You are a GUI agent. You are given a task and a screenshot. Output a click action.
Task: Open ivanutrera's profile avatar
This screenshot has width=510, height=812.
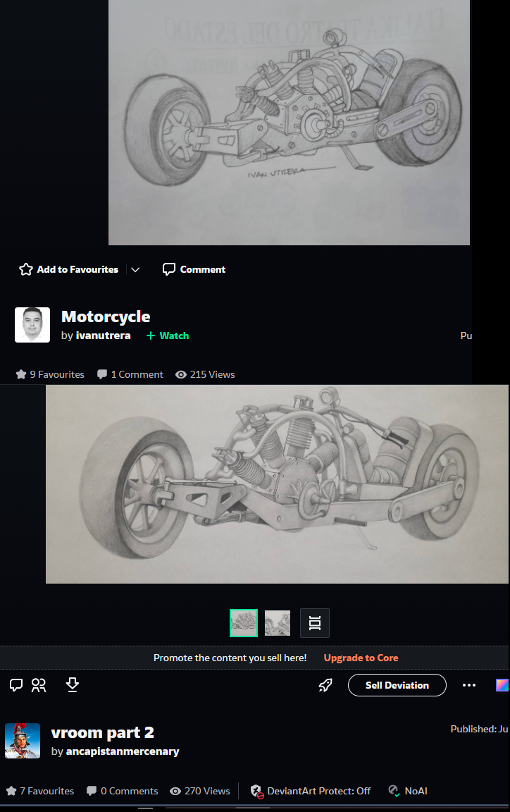(x=32, y=325)
